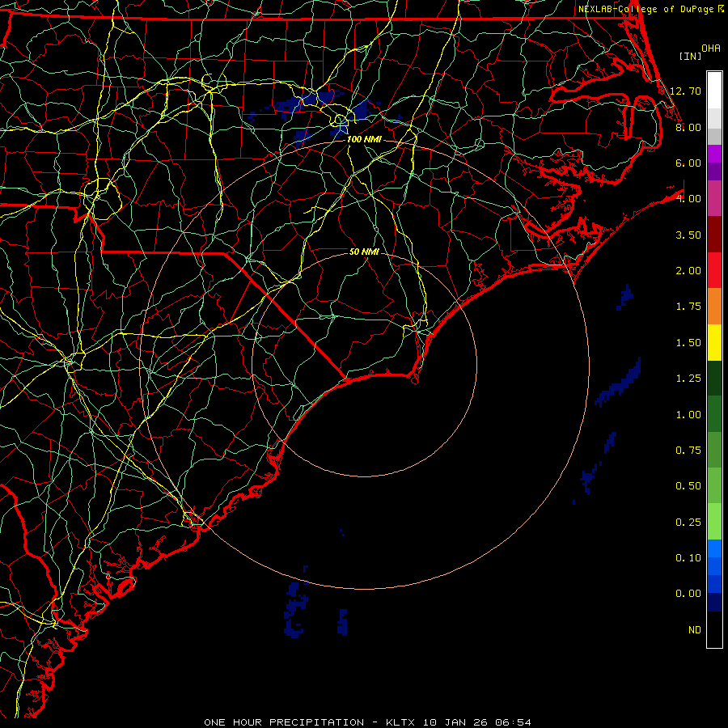Select the 0.10 legend value
This screenshot has height=728, width=728.
[x=688, y=558]
